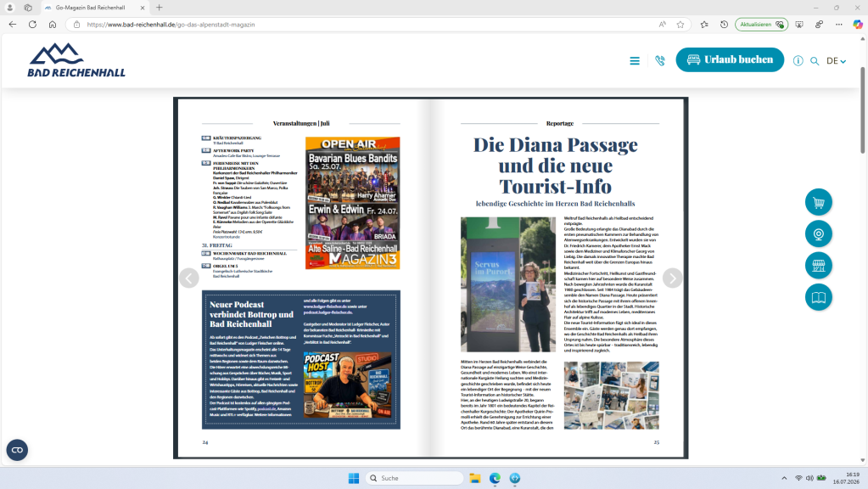868x489 pixels.
Task: Open a new browser tab
Action: (x=160, y=8)
